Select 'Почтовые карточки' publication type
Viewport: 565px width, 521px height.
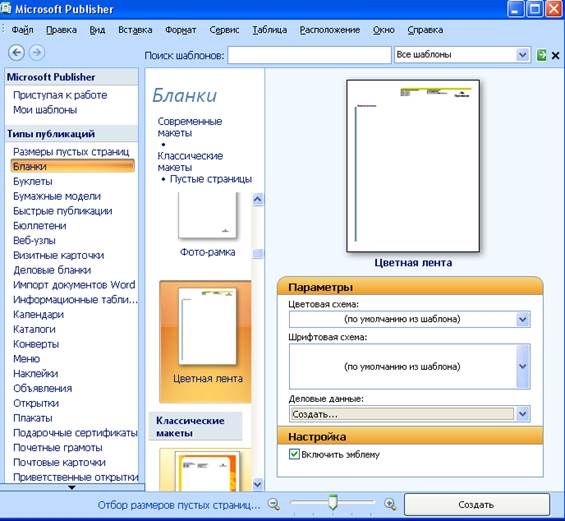59,462
